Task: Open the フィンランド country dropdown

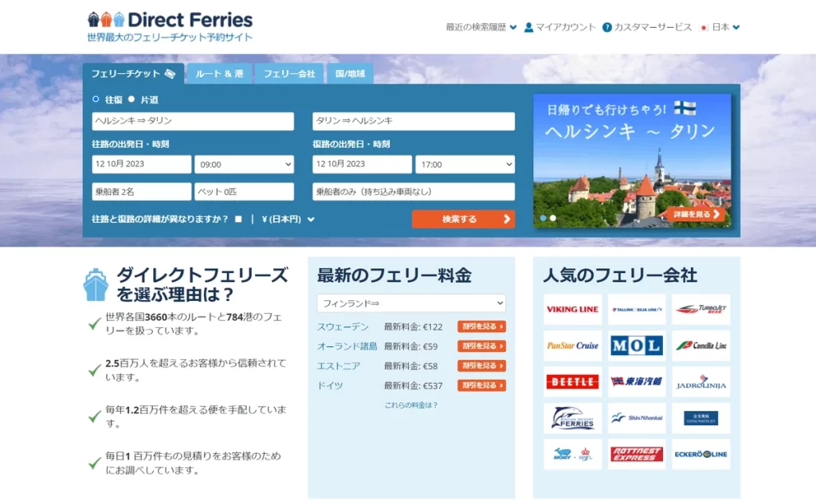Action: 411,303
